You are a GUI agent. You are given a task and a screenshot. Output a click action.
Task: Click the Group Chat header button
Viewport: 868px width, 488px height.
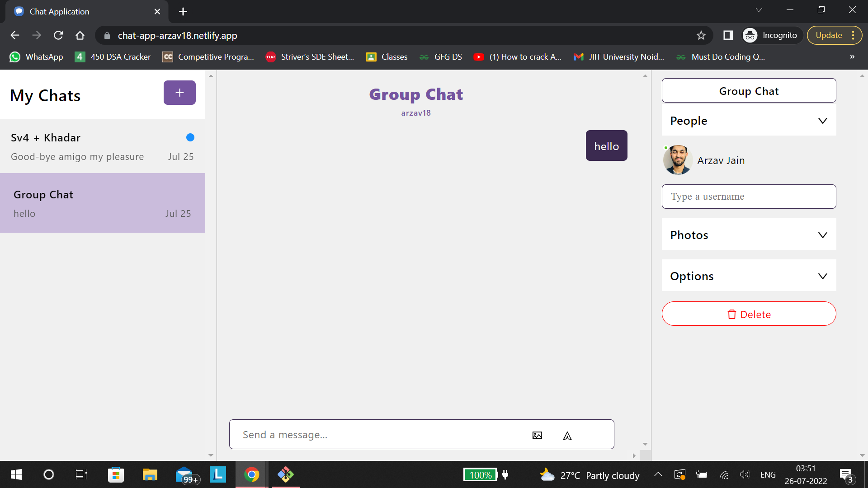(748, 90)
